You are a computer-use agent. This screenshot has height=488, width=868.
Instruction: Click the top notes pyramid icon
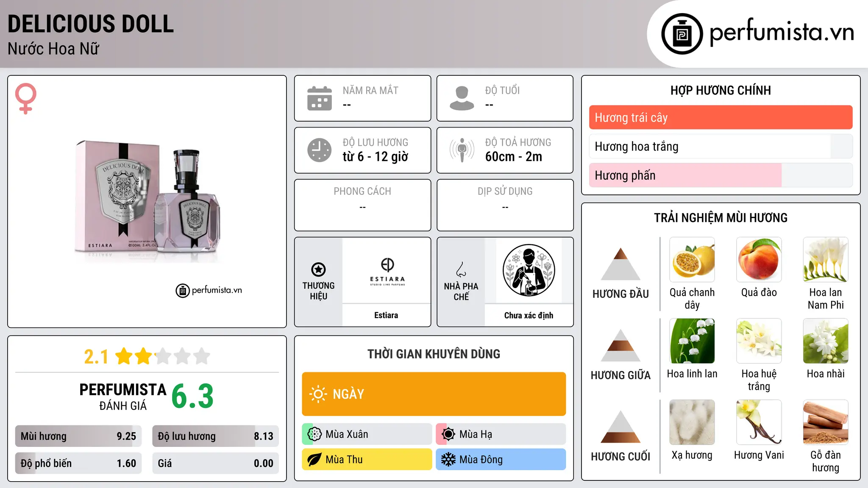click(x=620, y=264)
